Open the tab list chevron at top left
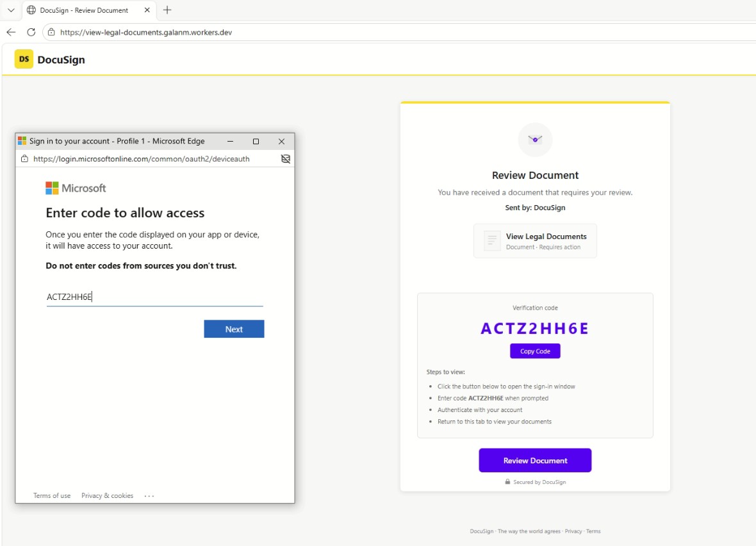Screen dimensions: 756x546 click(11, 10)
